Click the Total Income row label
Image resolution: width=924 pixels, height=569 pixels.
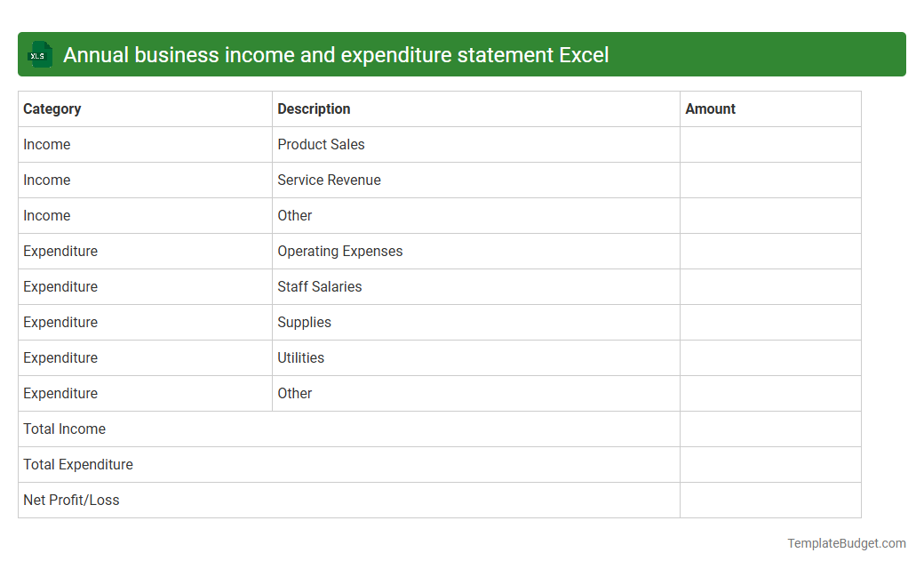pos(64,429)
